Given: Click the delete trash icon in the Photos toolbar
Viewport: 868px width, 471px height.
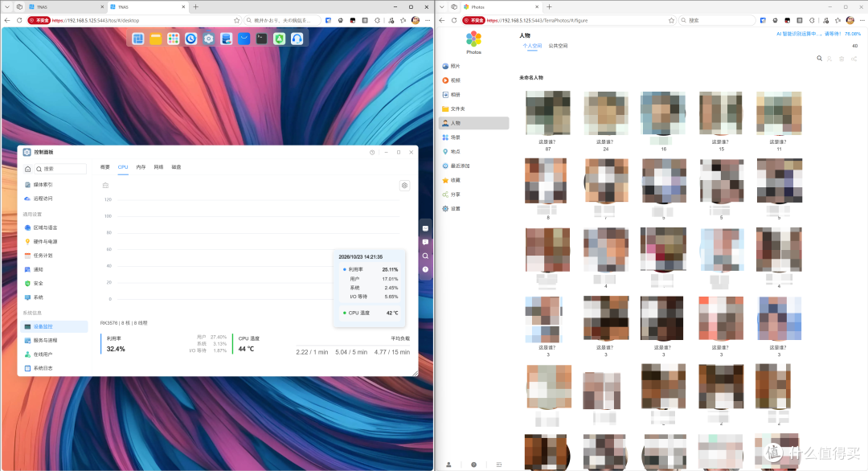Looking at the screenshot, I should point(841,59).
